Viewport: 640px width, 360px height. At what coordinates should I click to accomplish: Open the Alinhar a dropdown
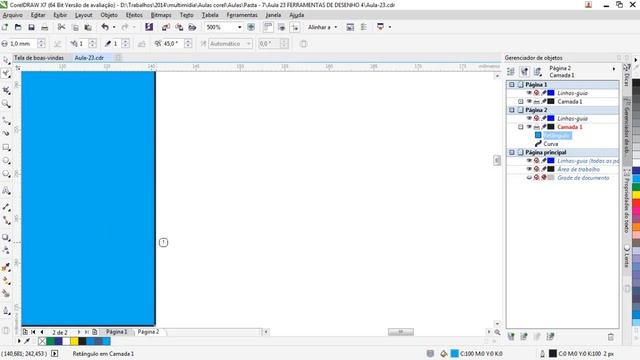coord(336,27)
